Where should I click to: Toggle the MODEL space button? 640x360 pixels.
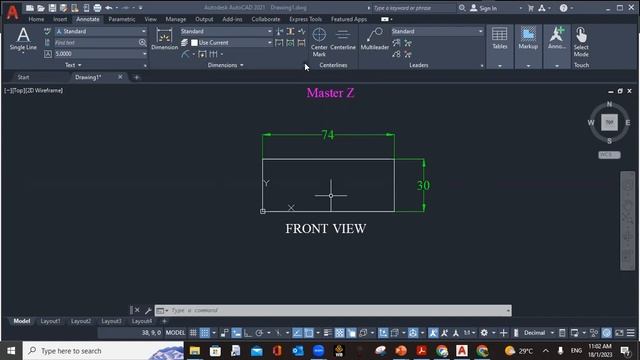(175, 333)
